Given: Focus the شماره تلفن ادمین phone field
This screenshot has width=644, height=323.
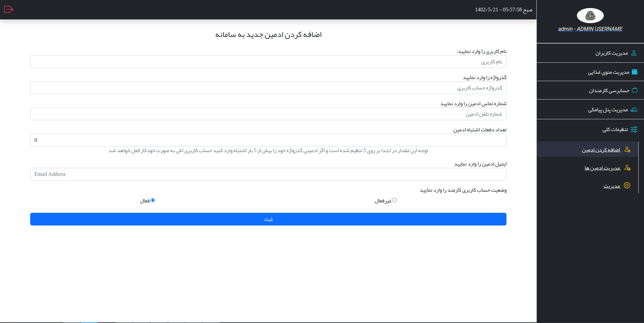Looking at the screenshot, I should click(268, 114).
